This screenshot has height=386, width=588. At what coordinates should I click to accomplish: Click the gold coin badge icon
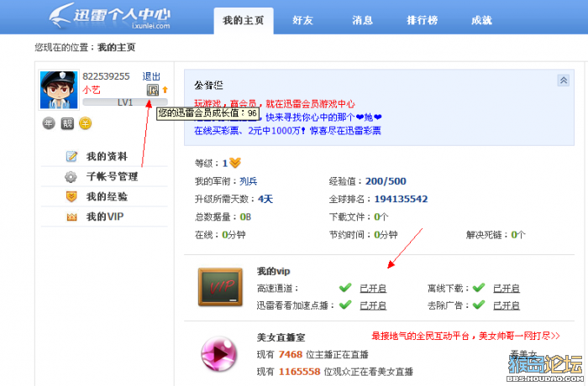click(86, 123)
